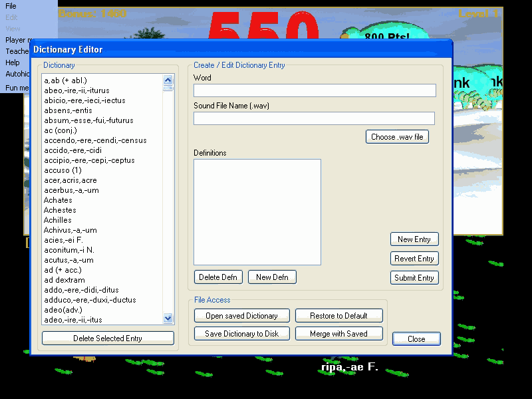532x399 pixels.
Task: Click New Defn to add a definition
Action: tap(272, 277)
